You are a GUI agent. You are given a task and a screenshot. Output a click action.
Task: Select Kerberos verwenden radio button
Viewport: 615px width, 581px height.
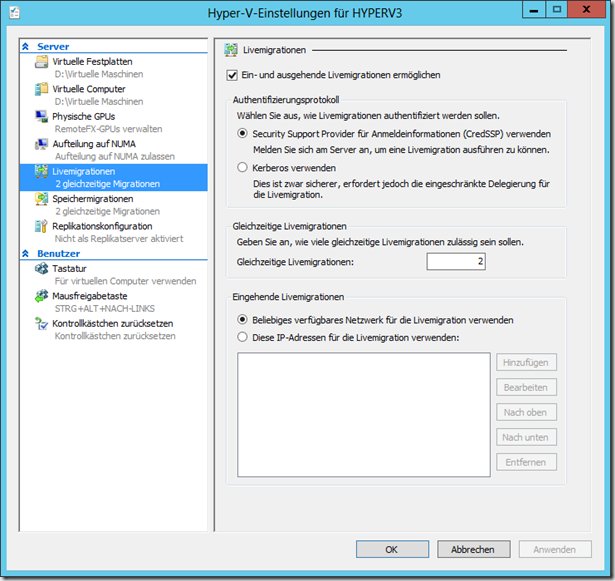tap(242, 168)
